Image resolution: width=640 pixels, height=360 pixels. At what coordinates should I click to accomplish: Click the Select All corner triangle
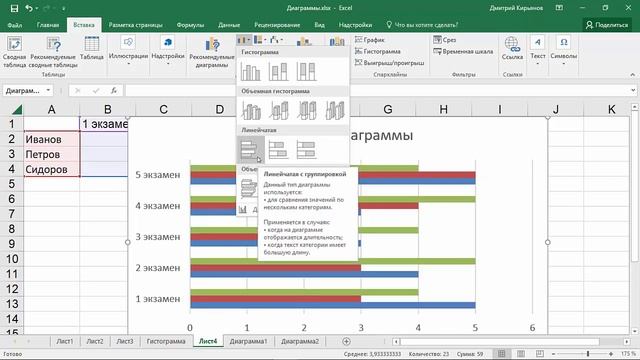17,109
